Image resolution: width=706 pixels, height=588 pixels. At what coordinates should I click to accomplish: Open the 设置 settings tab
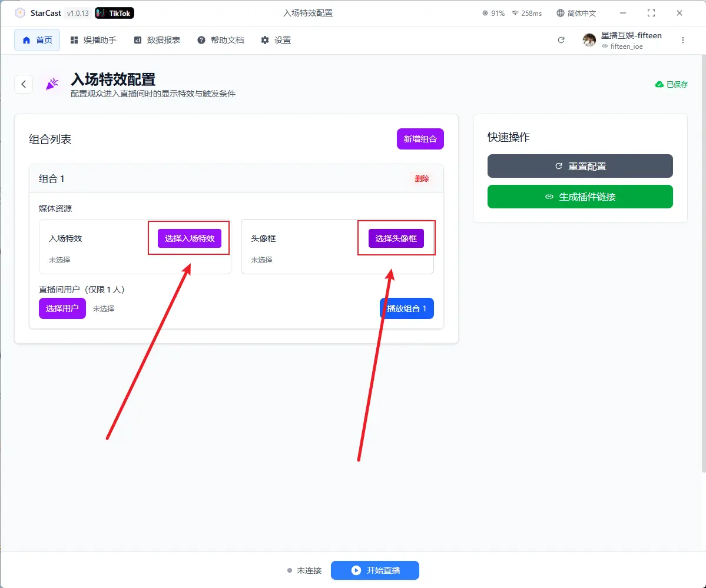276,40
